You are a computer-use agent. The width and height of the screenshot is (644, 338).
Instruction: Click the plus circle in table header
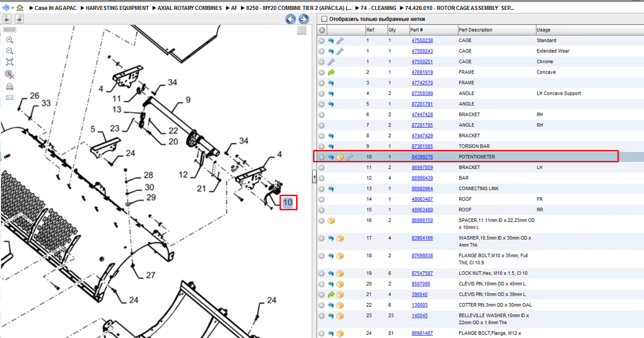pyautogui.click(x=322, y=30)
